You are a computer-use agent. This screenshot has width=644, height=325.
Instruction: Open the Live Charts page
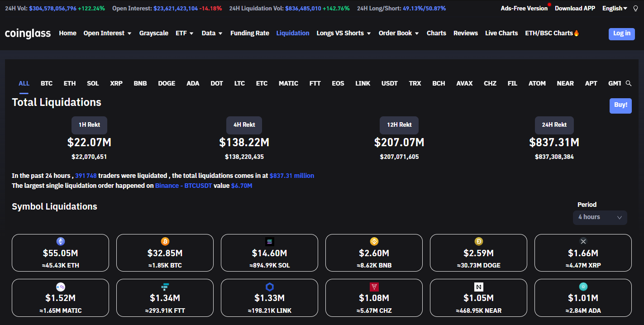point(501,33)
